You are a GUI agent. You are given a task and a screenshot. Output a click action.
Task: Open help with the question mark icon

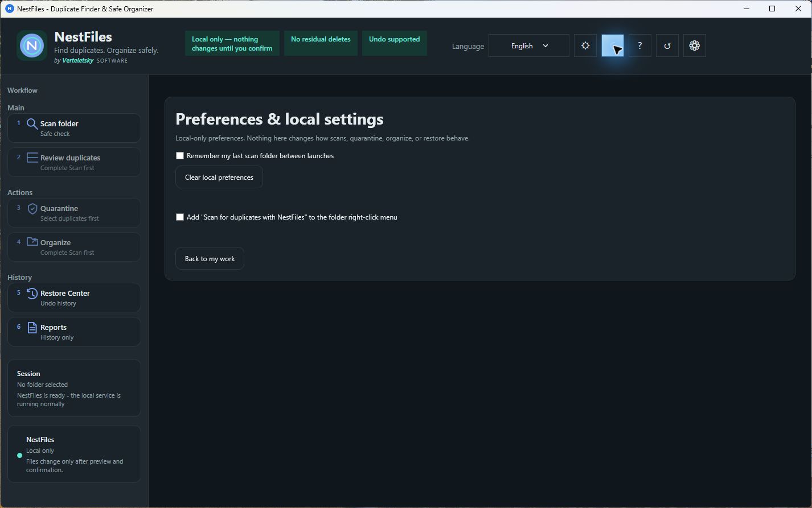coord(640,46)
